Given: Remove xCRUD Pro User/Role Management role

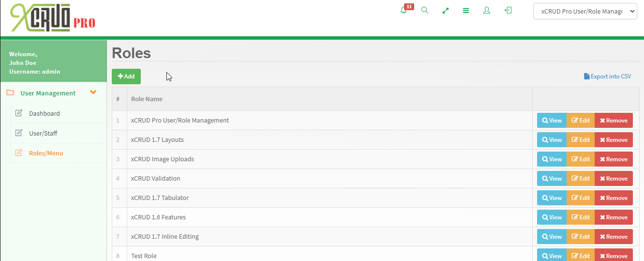Looking at the screenshot, I should 614,121.
